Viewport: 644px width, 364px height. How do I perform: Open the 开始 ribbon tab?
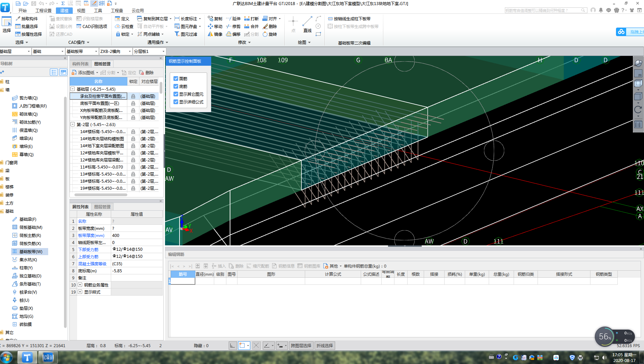pos(22,10)
